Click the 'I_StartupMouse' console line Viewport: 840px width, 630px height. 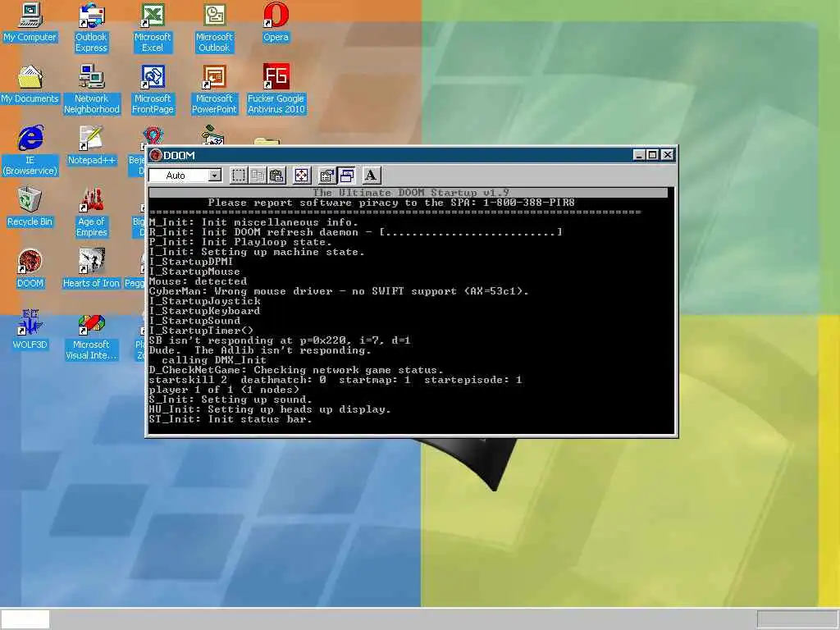click(194, 272)
